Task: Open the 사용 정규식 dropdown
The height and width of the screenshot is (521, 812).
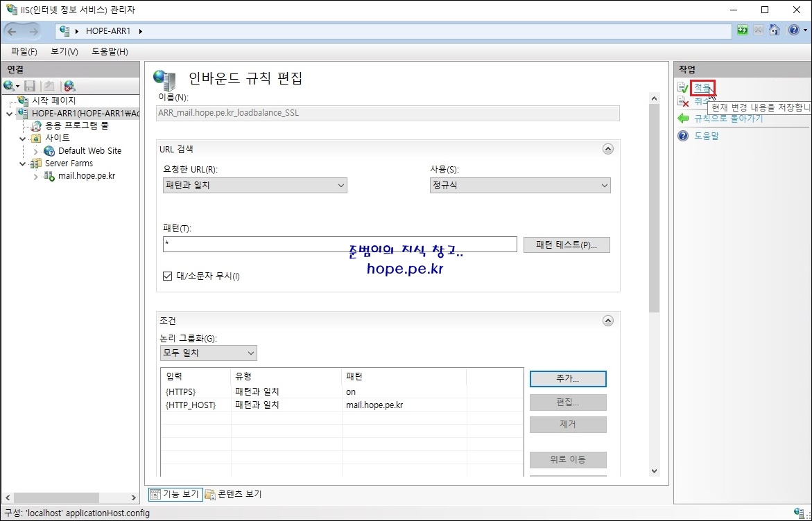Action: click(520, 185)
